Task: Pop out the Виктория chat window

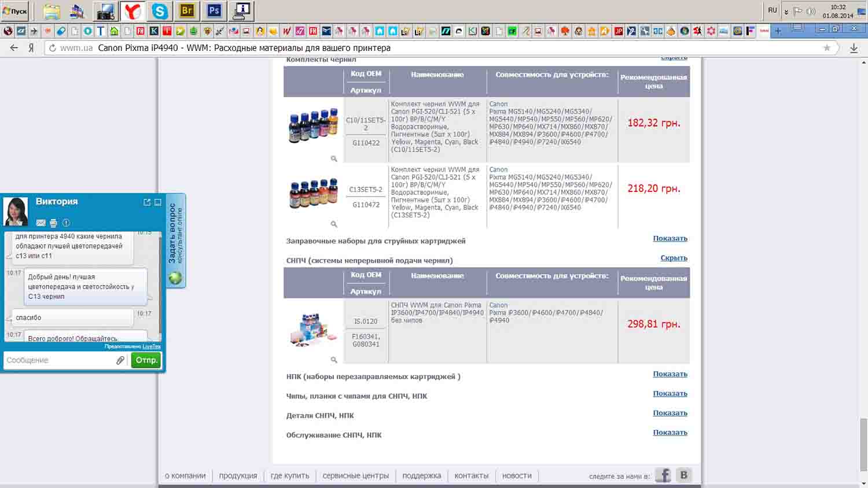Action: click(x=147, y=202)
